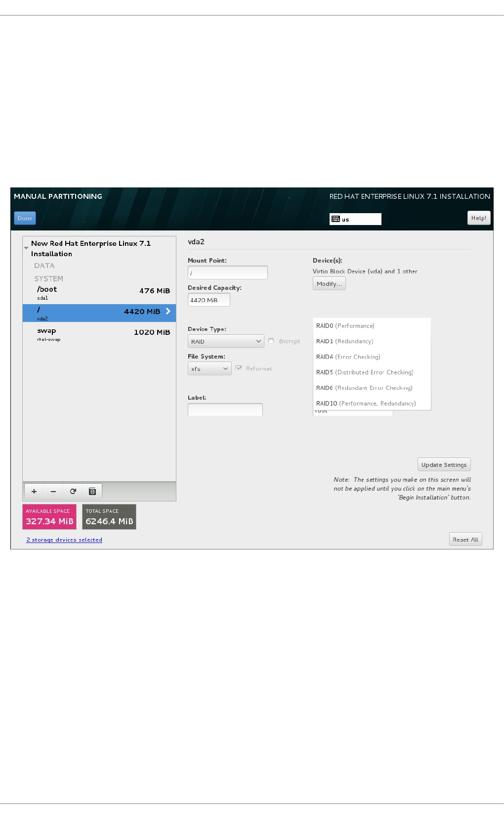Click the Update Settings button
This screenshot has width=504, height=819.
(444, 464)
